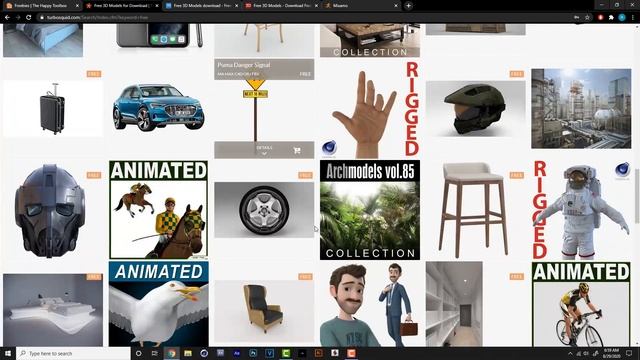
Task: Click the FREE tag above the wheel rim
Action: pyautogui.click(x=305, y=175)
